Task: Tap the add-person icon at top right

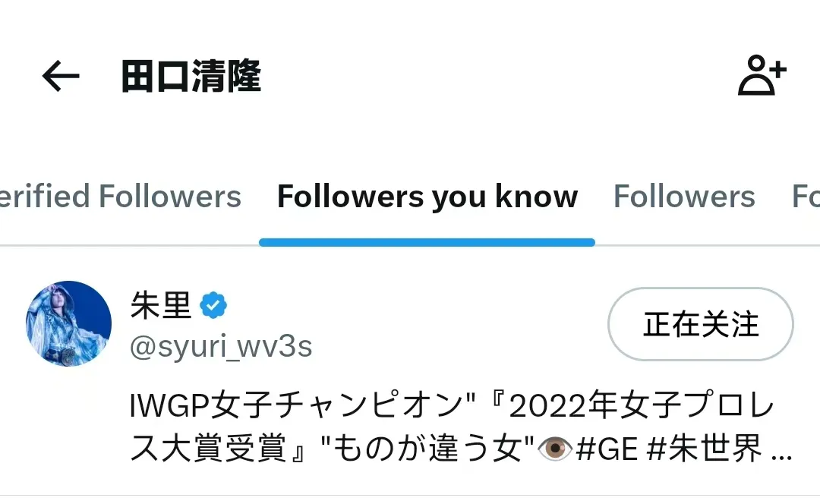Action: click(762, 75)
